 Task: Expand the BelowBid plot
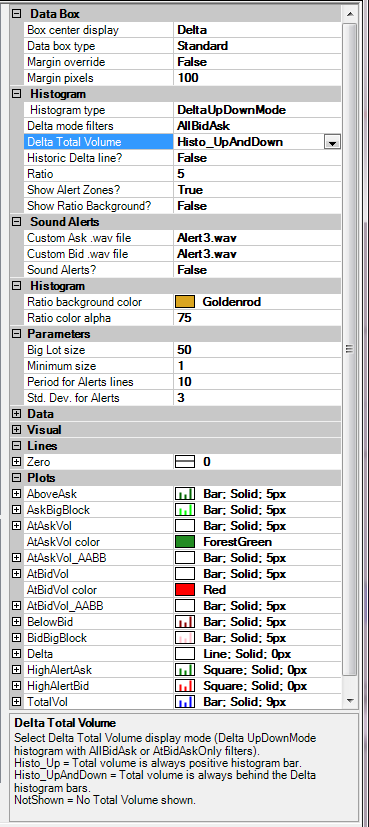coord(16,622)
